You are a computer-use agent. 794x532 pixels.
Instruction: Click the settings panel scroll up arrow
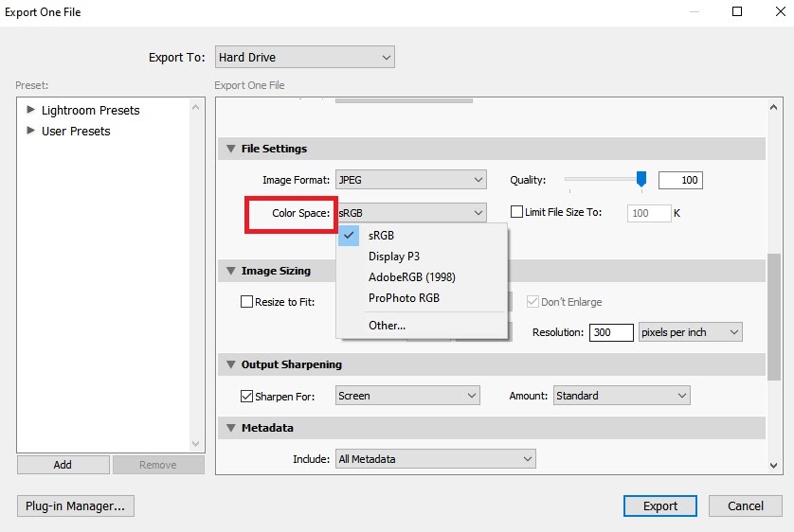[773, 107]
